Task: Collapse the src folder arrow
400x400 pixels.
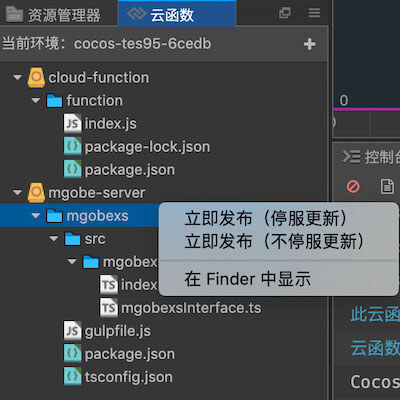Action: [54, 239]
